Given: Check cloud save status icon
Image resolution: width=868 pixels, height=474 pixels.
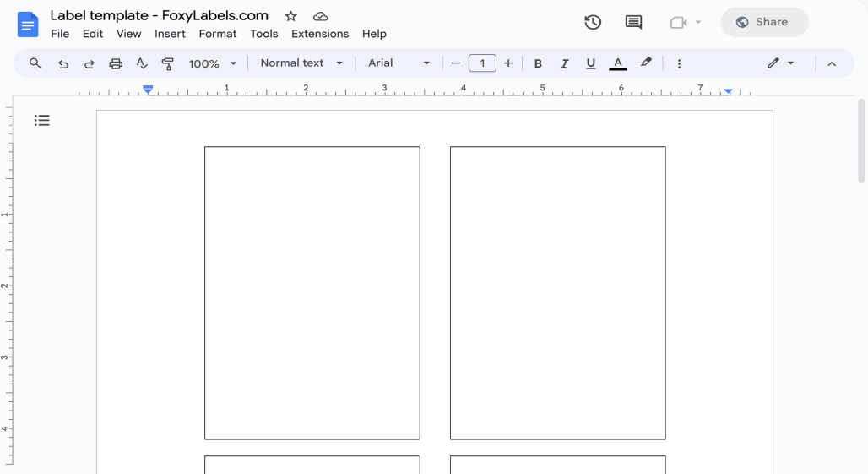Looking at the screenshot, I should tap(320, 17).
